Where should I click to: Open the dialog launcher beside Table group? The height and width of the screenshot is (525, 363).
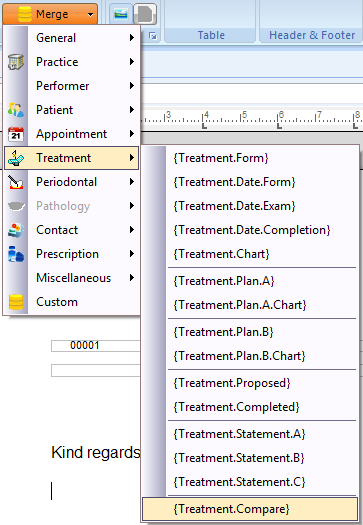coord(153,35)
